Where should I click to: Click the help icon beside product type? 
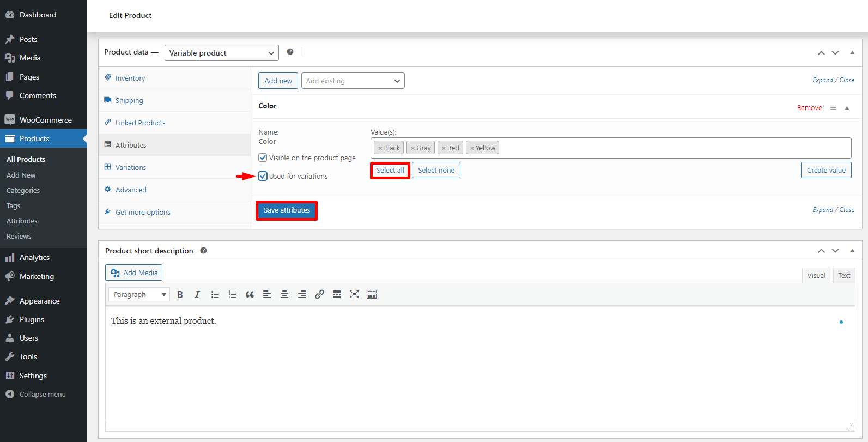(x=290, y=52)
